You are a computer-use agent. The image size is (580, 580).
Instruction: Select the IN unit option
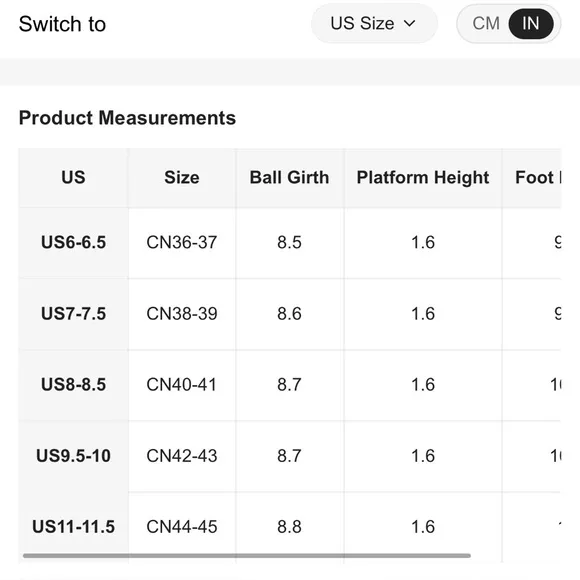530,24
